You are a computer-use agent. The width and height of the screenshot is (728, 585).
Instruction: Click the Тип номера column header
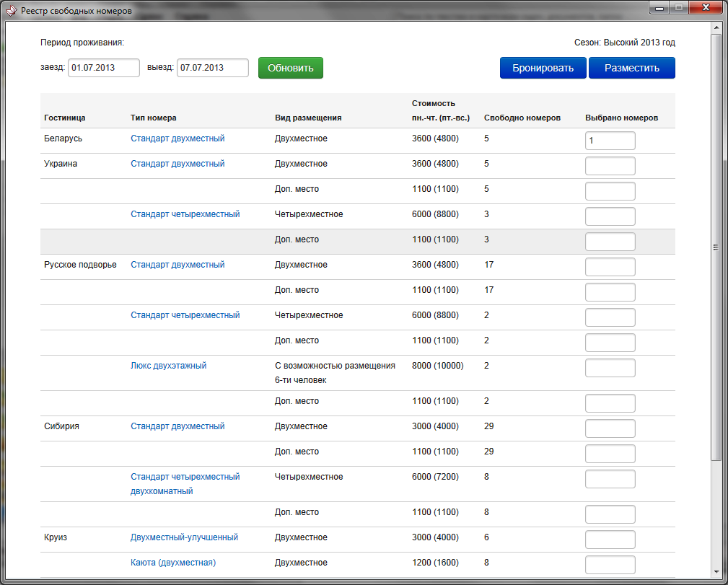point(154,118)
